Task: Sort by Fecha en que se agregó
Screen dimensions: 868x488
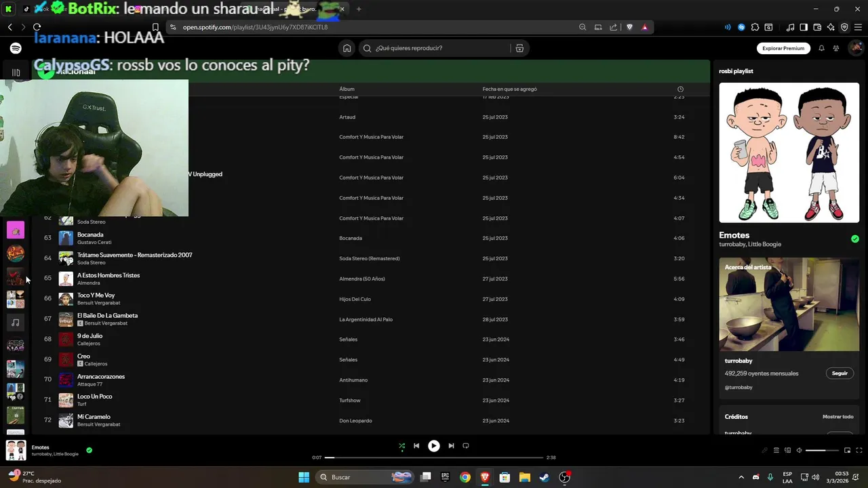Action: (x=509, y=89)
